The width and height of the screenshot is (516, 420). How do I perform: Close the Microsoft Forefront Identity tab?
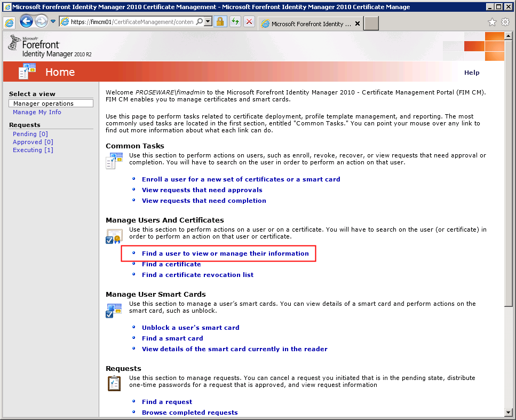(x=358, y=23)
